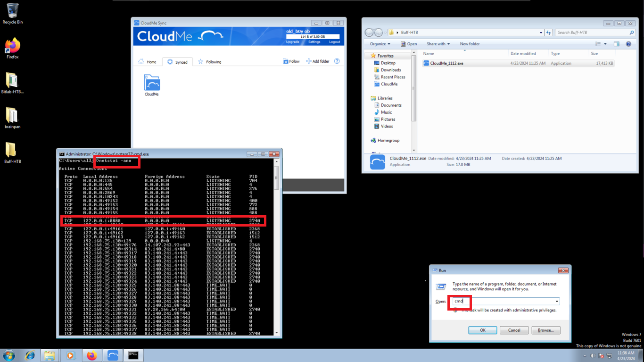
Task: Open Windows Media Player from the taskbar
Action: click(71, 355)
